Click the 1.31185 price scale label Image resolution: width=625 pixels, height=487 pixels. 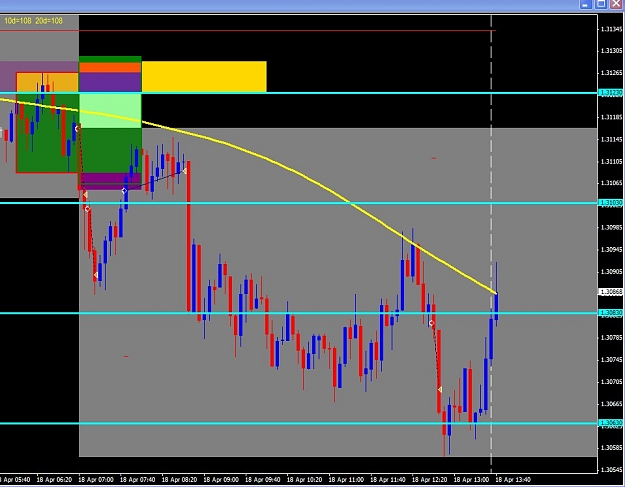[611, 117]
